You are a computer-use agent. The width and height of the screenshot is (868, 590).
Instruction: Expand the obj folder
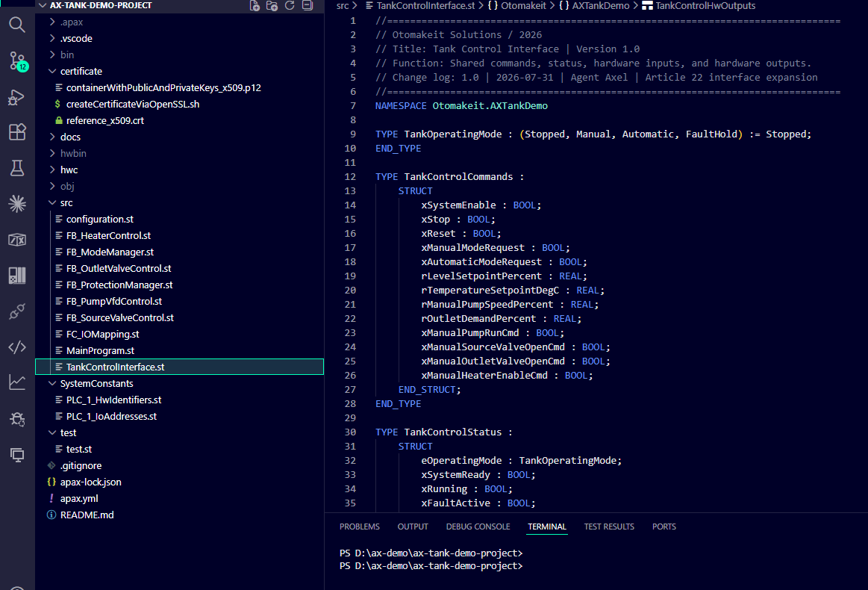coord(179,186)
